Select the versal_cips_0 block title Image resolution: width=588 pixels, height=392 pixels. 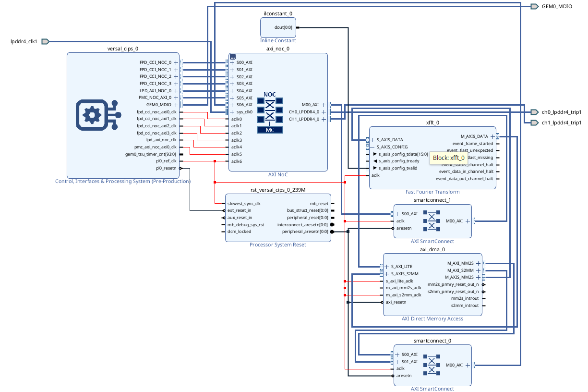pos(123,49)
